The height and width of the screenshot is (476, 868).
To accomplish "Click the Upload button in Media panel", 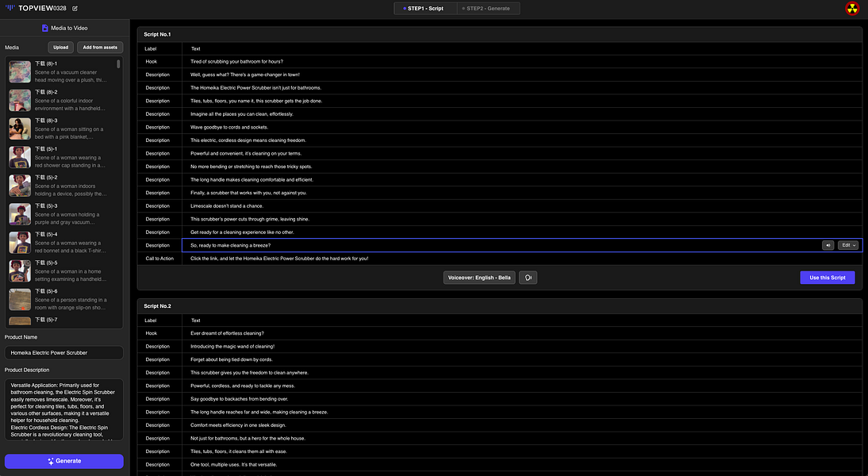I will [x=60, y=47].
